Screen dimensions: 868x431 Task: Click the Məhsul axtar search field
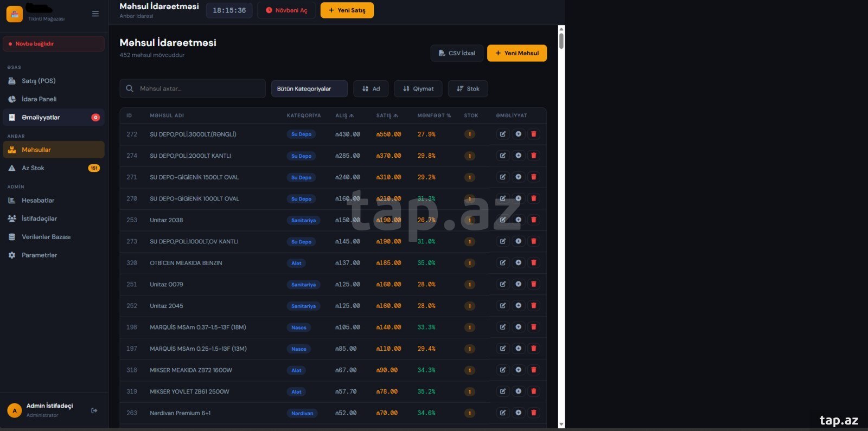tap(193, 88)
